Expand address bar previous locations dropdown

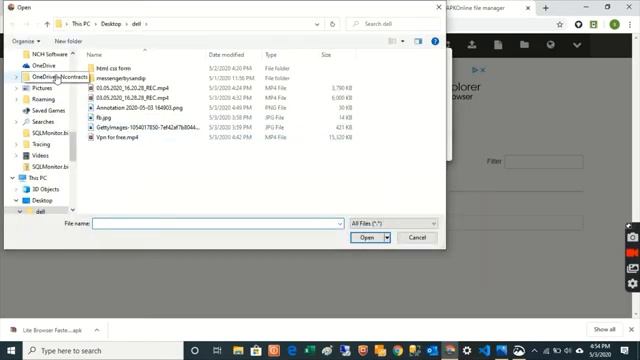317,24
